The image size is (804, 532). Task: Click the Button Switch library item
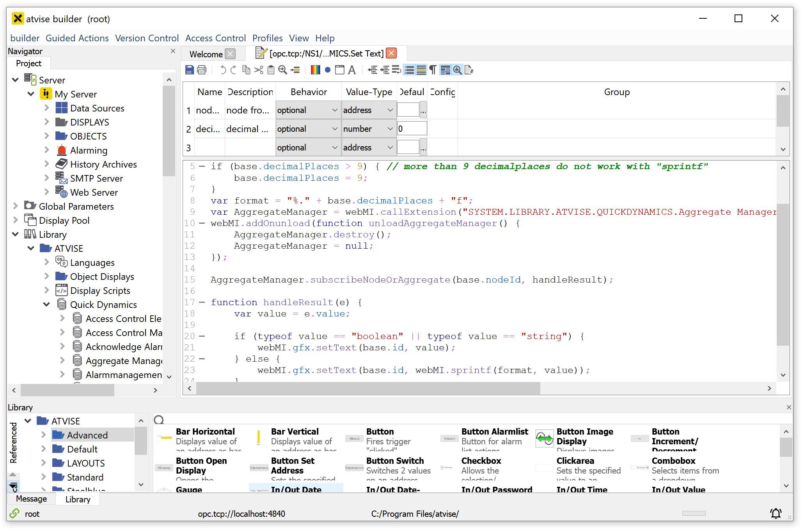(x=395, y=461)
